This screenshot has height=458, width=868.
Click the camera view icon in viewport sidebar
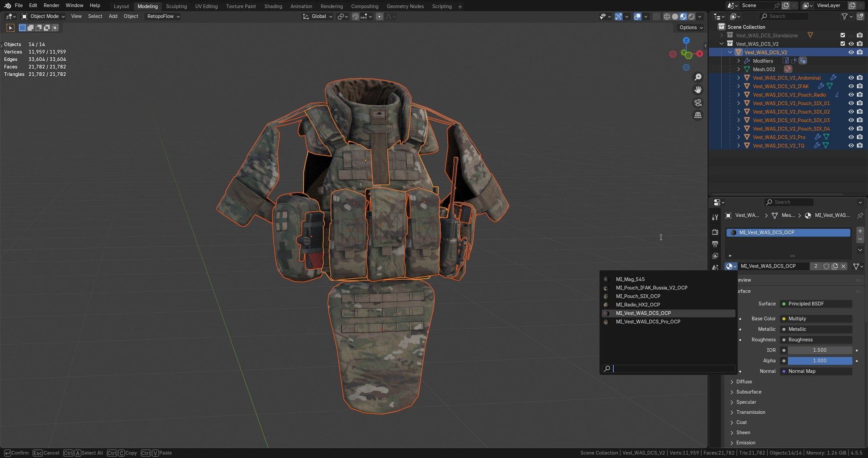pyautogui.click(x=698, y=103)
